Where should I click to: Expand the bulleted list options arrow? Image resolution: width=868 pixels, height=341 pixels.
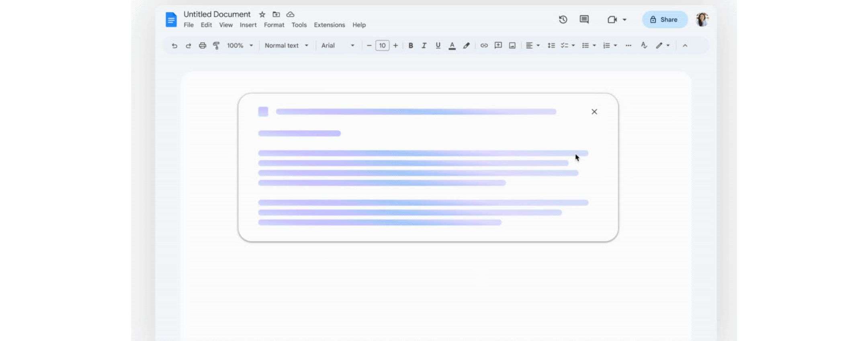[x=594, y=45]
